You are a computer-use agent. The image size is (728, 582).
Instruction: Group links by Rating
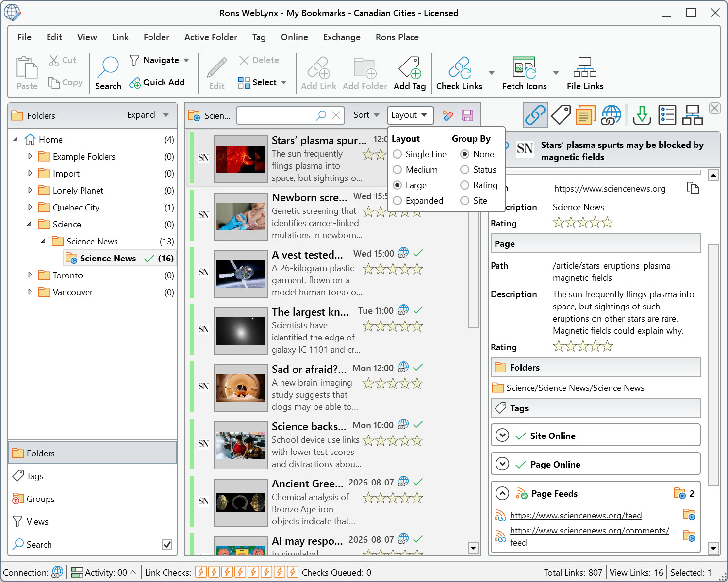(x=479, y=185)
